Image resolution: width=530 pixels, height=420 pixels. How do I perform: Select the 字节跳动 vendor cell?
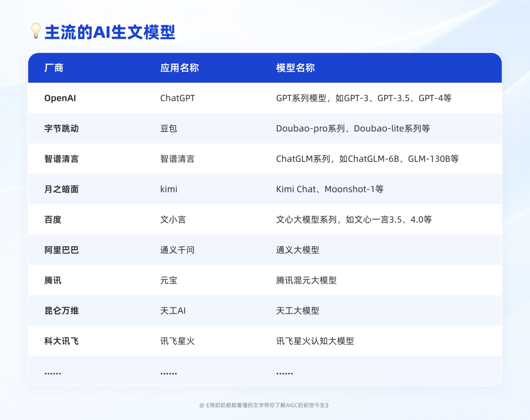click(x=61, y=129)
